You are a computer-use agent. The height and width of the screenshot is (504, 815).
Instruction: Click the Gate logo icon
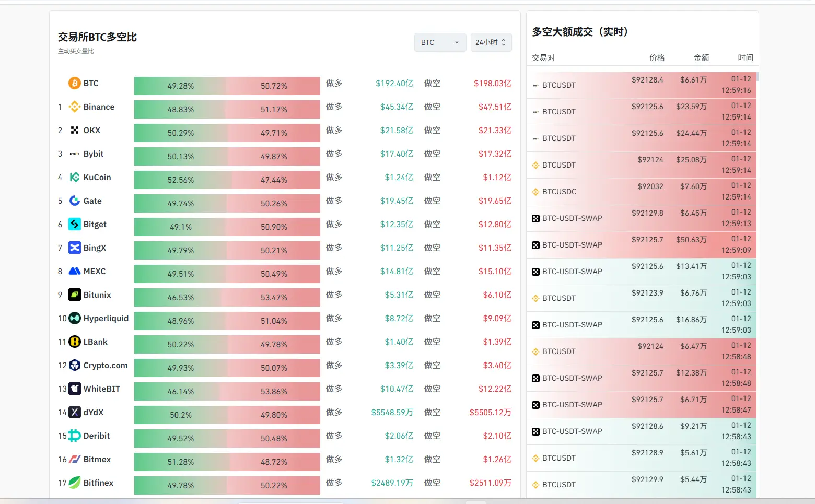75,201
